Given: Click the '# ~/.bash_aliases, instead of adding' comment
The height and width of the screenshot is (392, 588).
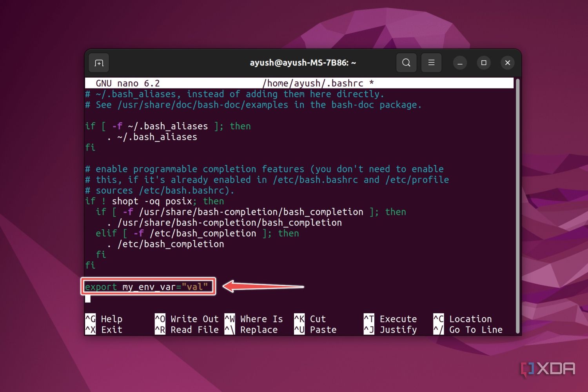Looking at the screenshot, I should coord(234,94).
